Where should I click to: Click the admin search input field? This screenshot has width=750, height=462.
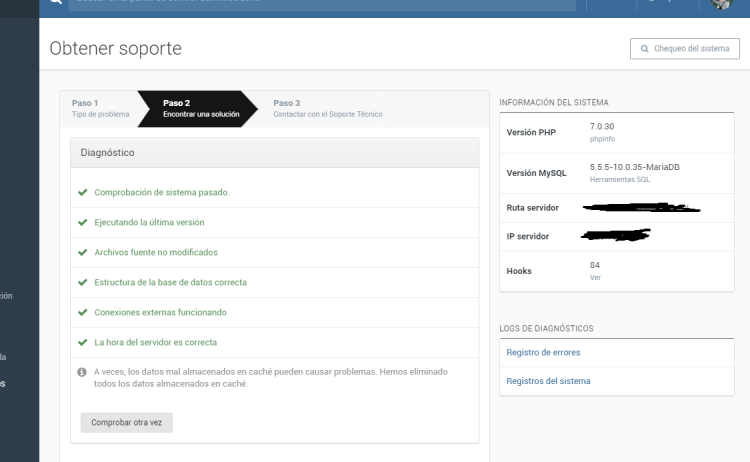click(322, 4)
